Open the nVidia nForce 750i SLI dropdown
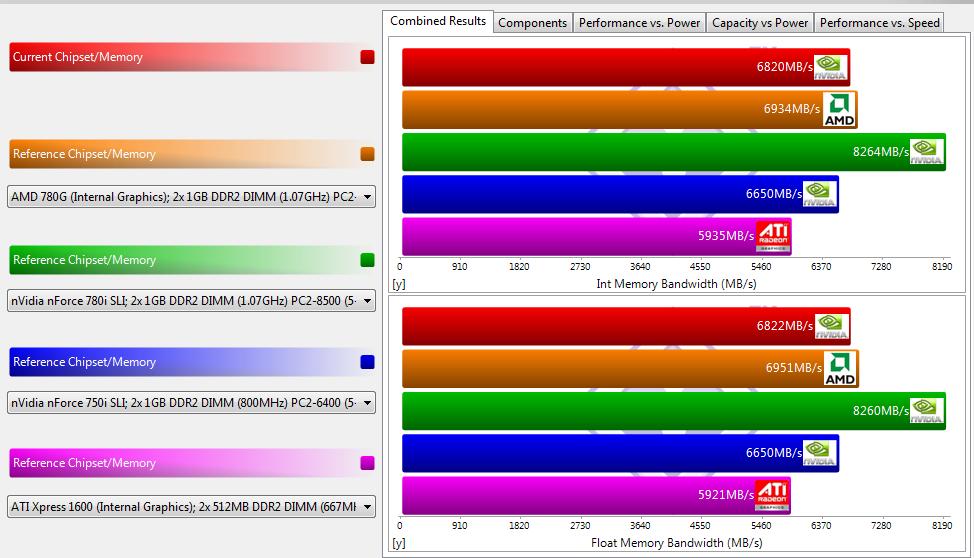Screen dimensions: 974x558 191,403
